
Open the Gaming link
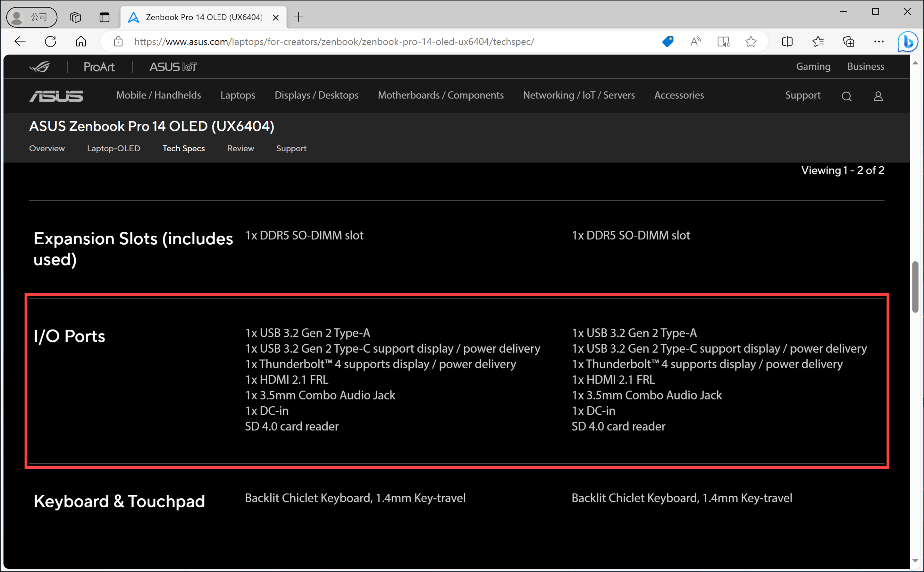(x=813, y=66)
